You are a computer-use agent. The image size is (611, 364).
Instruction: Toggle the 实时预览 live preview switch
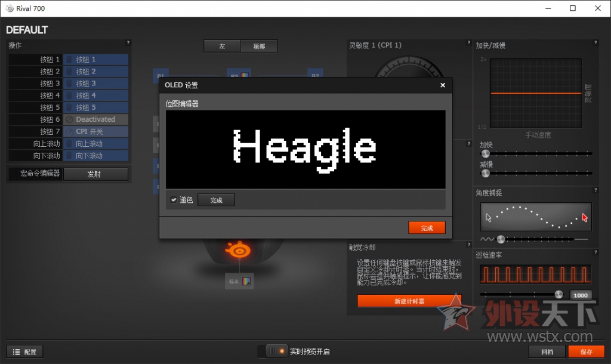click(274, 351)
